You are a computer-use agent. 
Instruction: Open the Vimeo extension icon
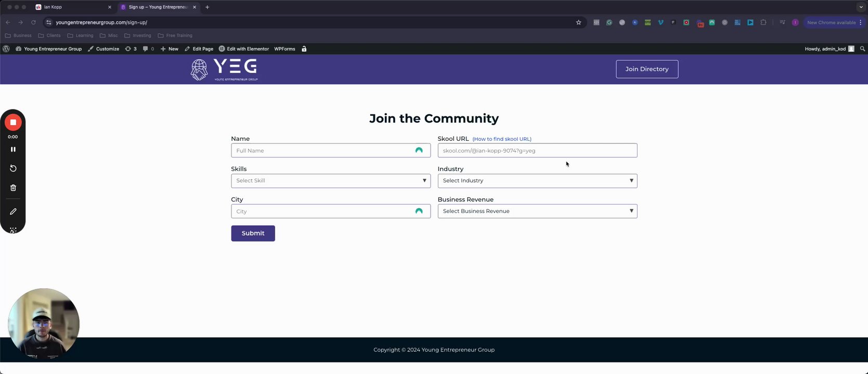point(660,22)
